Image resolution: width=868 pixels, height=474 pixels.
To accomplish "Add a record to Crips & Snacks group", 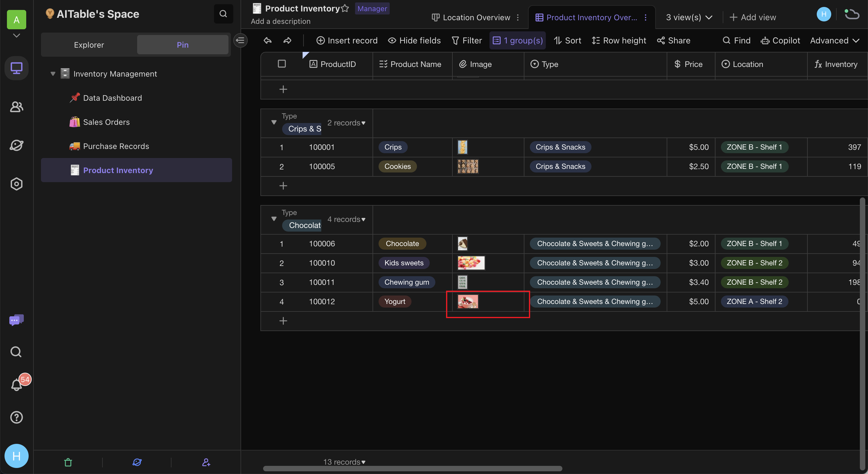I will 283,186.
